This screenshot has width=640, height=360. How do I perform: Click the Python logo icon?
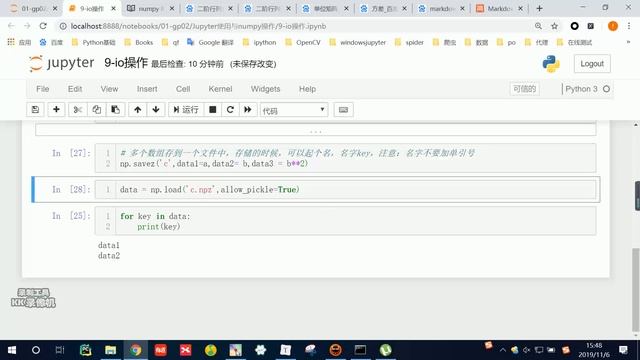pyautogui.click(x=551, y=64)
